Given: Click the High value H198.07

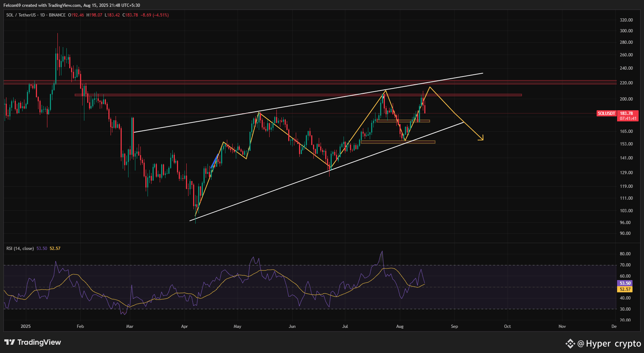Looking at the screenshot, I should 94,15.
